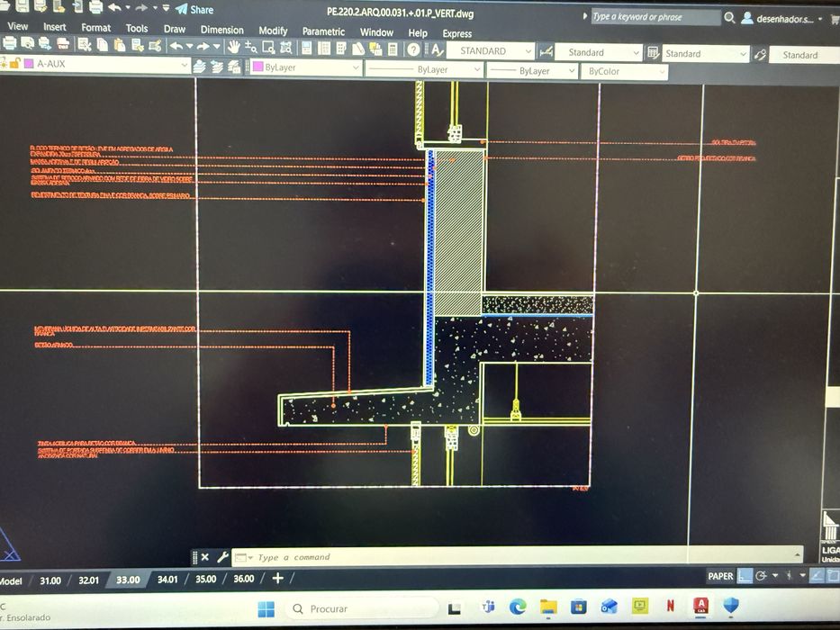Click the Help question mark icon
The image size is (840, 630).
point(413,49)
